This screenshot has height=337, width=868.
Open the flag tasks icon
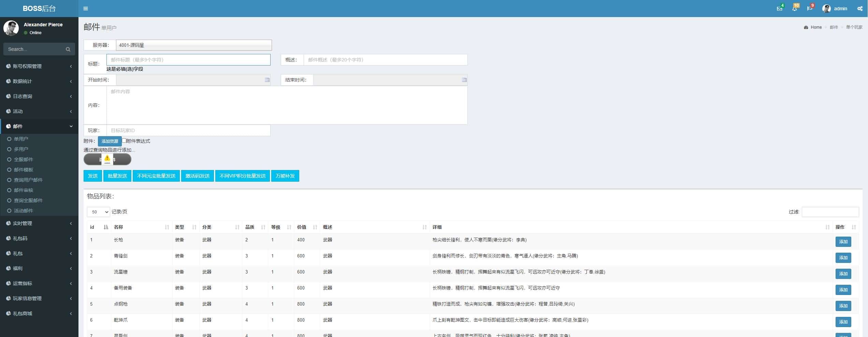(x=810, y=9)
